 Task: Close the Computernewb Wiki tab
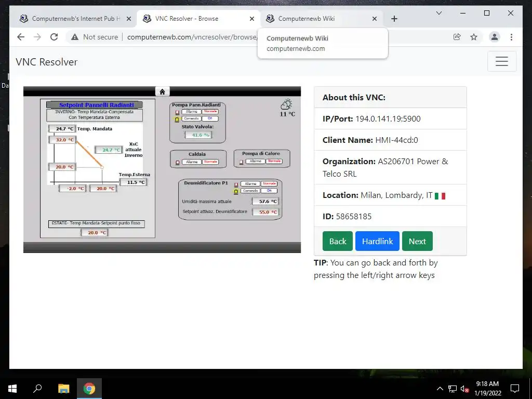[374, 19]
